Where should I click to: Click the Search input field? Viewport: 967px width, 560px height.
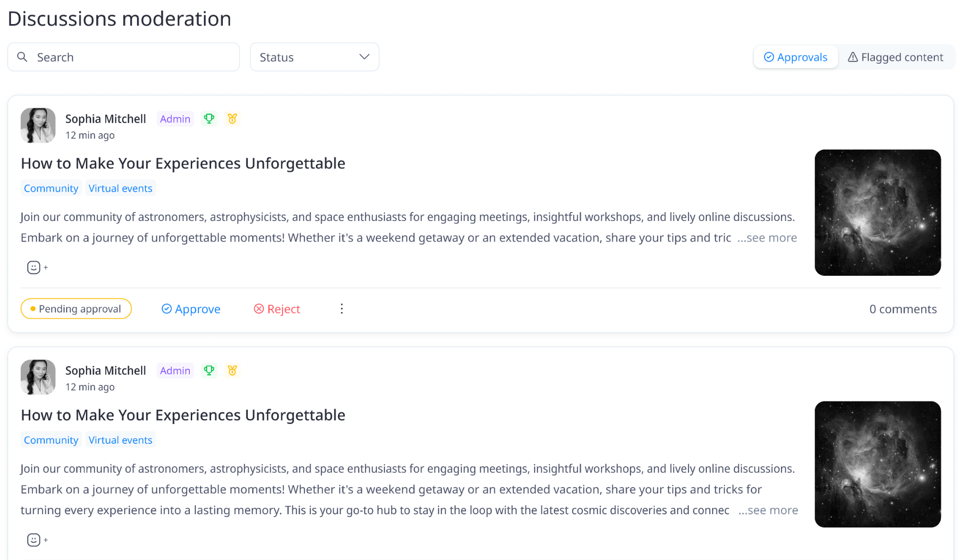pyautogui.click(x=124, y=57)
